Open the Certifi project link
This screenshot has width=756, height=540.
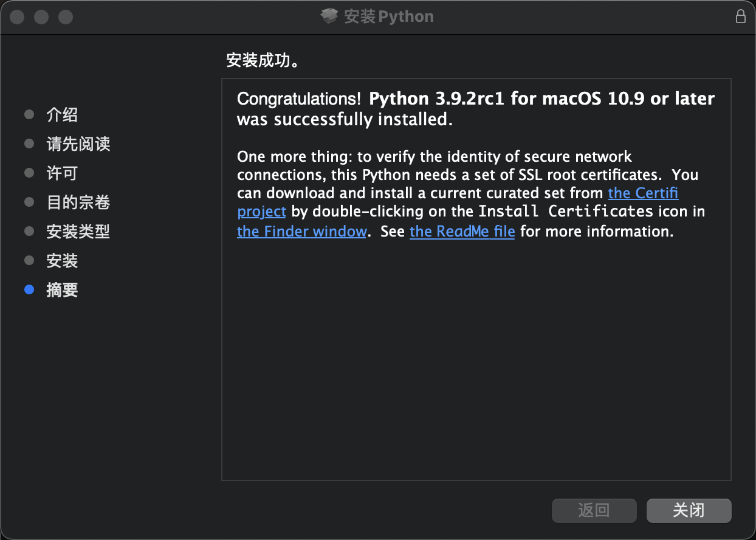tap(643, 193)
